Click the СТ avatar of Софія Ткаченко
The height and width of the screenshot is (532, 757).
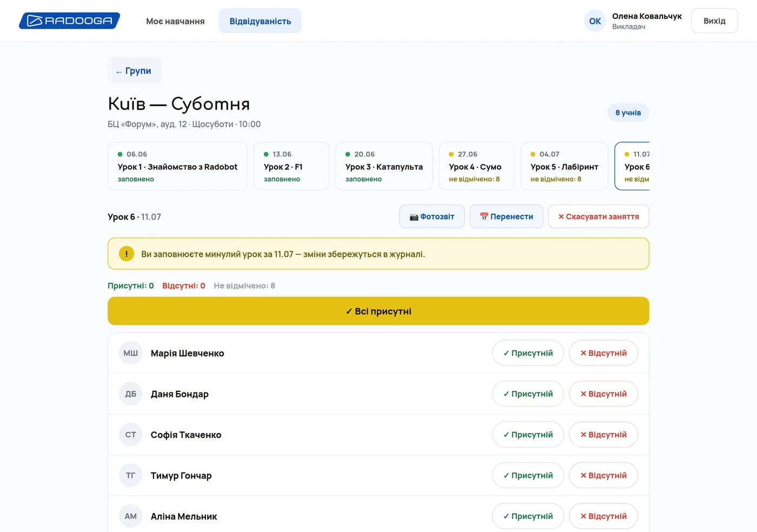(x=131, y=435)
